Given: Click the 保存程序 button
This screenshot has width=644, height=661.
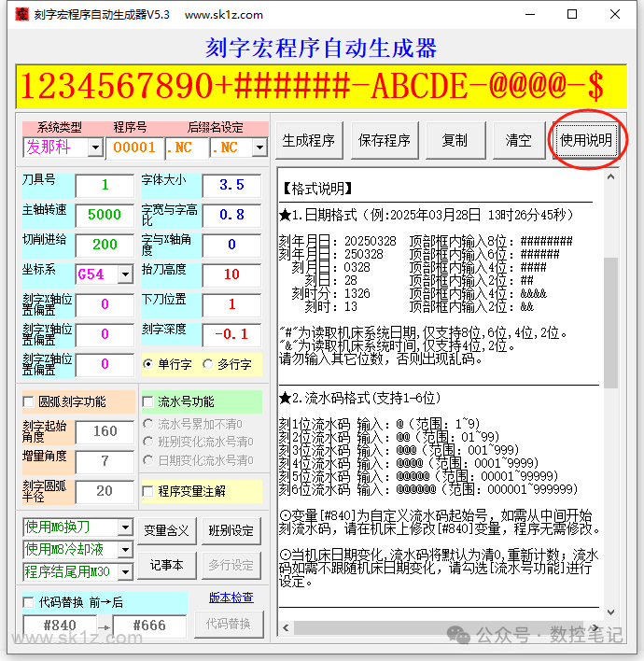Looking at the screenshot, I should click(x=385, y=140).
